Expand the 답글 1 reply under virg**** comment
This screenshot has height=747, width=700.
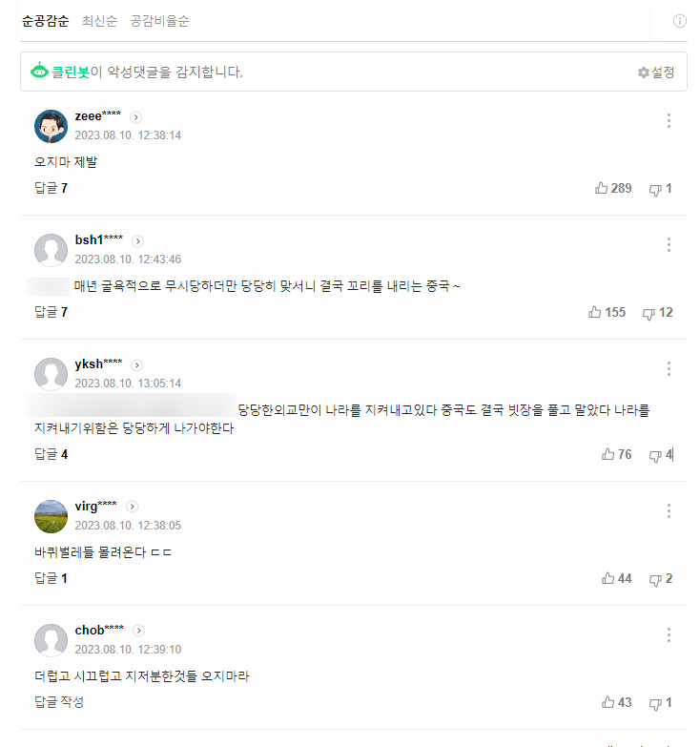click(x=51, y=578)
